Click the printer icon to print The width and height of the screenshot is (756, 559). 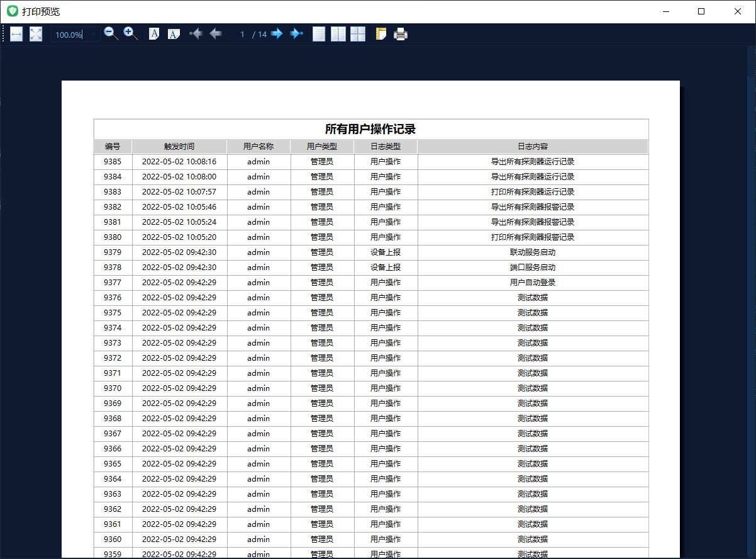[x=401, y=34]
